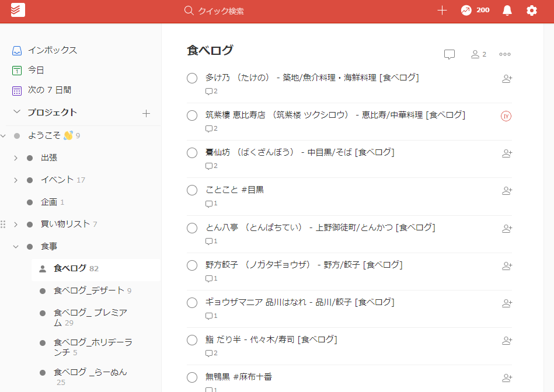
Task: Assign the ことこと #目黒 task to someone
Action: coord(507,191)
